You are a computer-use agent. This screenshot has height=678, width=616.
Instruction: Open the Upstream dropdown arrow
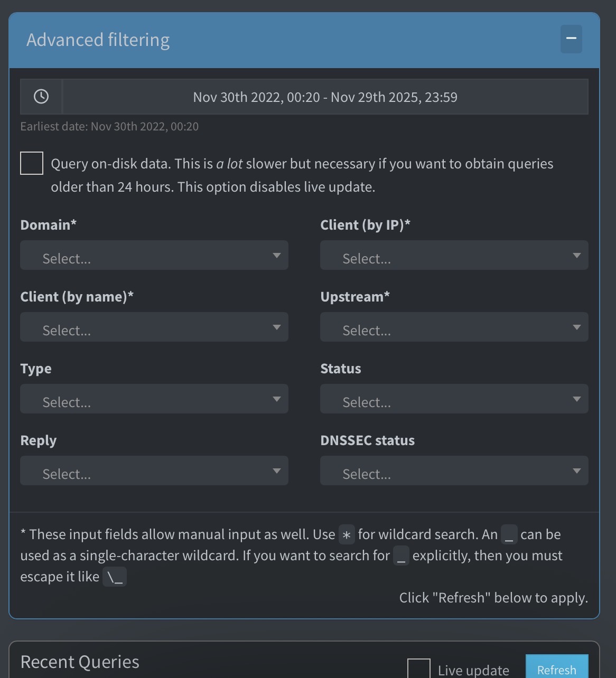click(577, 327)
